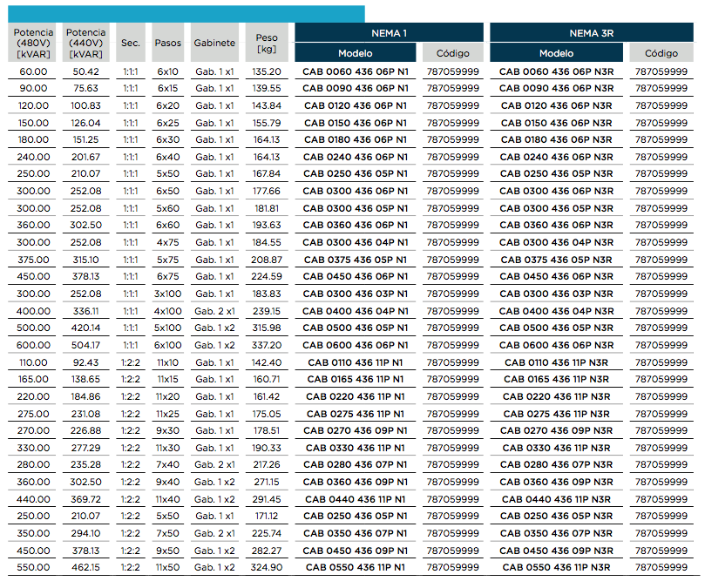Viewport: 705px width, 588px height.
Task: Select the Gabinete column header
Action: tap(214, 43)
